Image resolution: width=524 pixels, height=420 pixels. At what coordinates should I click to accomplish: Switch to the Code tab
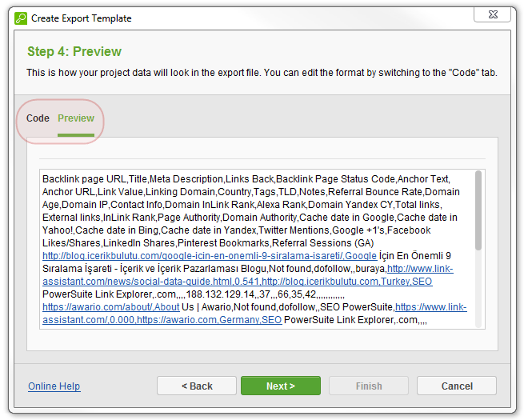pyautogui.click(x=38, y=118)
